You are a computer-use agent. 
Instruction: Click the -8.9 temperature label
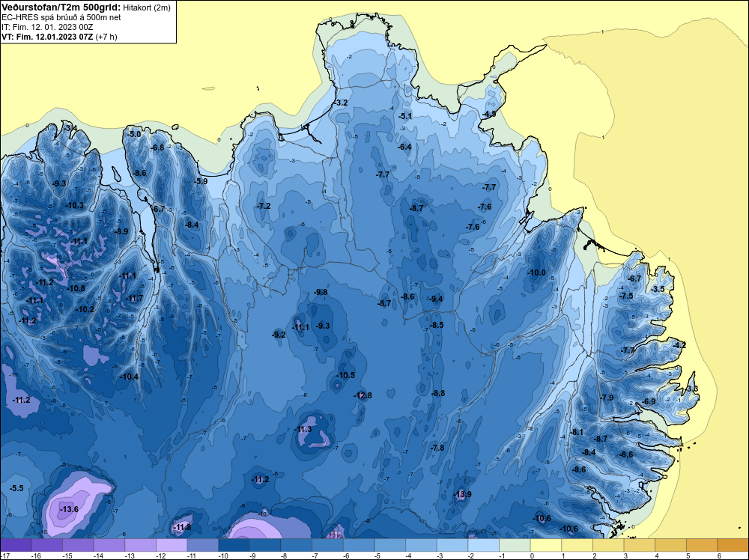121,231
